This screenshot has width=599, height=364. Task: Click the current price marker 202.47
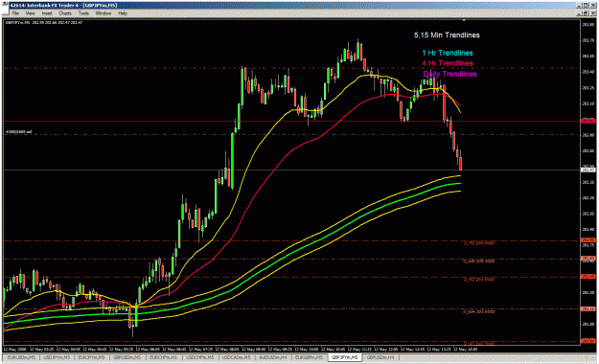pos(587,170)
